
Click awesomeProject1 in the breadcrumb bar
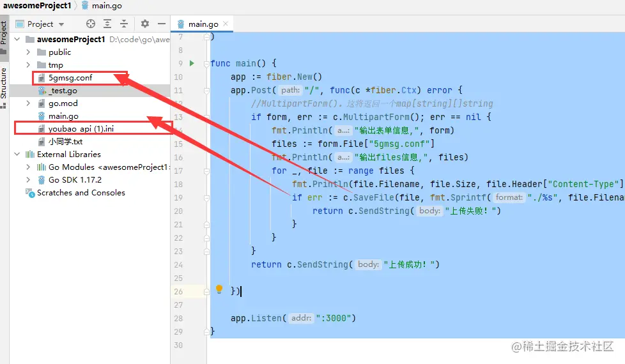36,6
